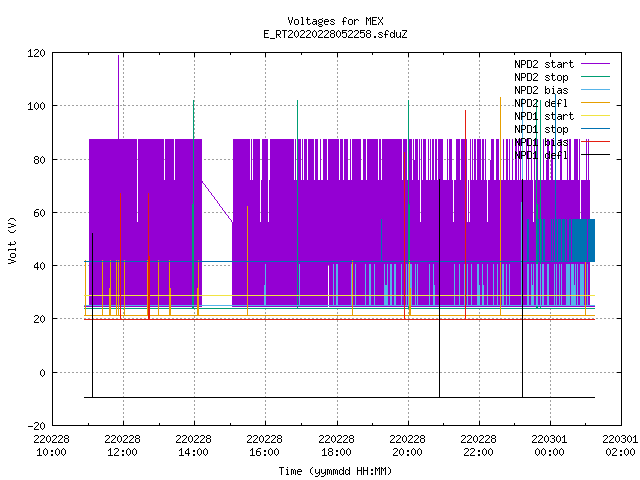Click the 'Voltages for MEX' chart title
This screenshot has height=480, width=640.
(335, 21)
